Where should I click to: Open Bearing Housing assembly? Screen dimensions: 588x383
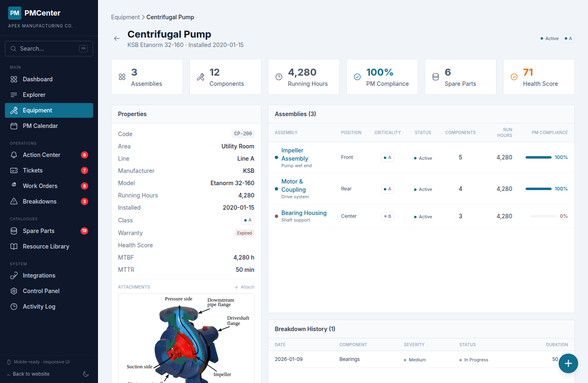[304, 213]
